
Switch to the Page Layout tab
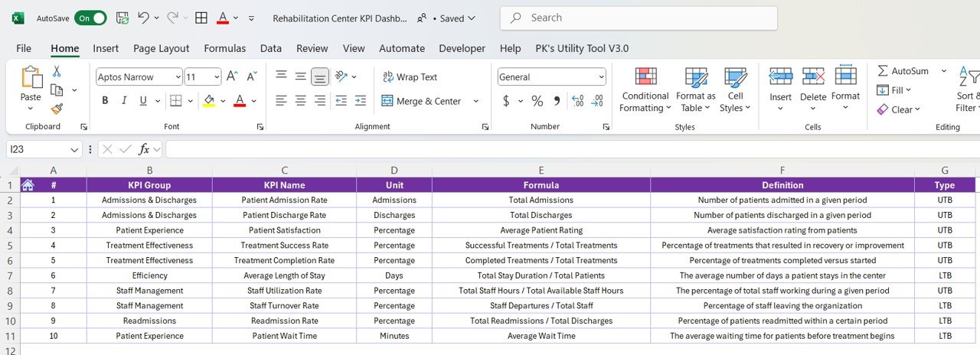click(x=161, y=48)
